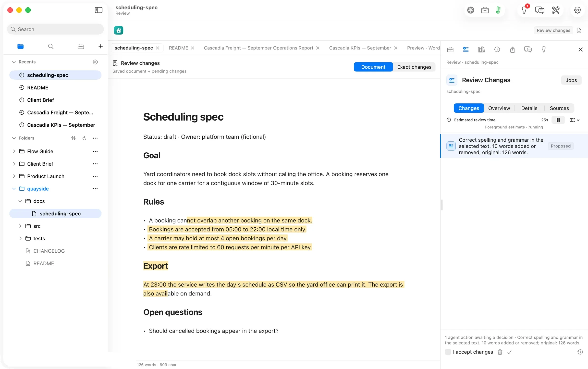Screen dimensions: 588x369
Task: Add a new item with the plus icon
Action: click(100, 46)
